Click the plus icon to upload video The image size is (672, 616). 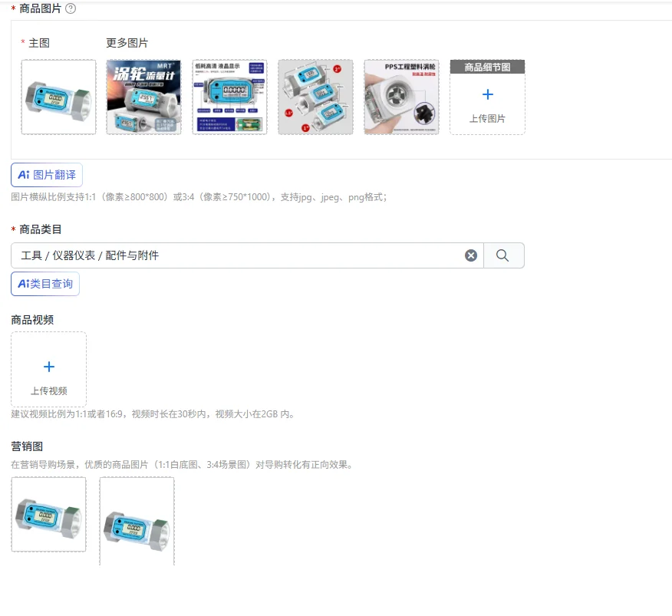coord(49,367)
